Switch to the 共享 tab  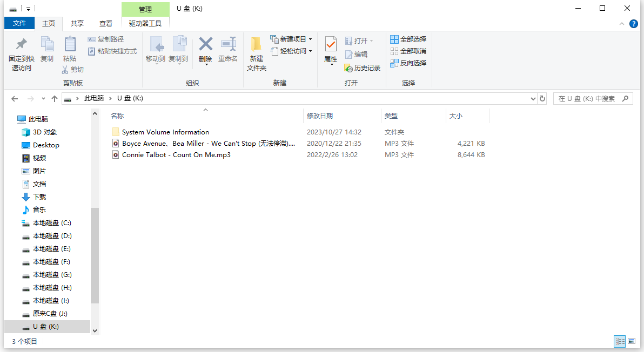[x=77, y=23]
